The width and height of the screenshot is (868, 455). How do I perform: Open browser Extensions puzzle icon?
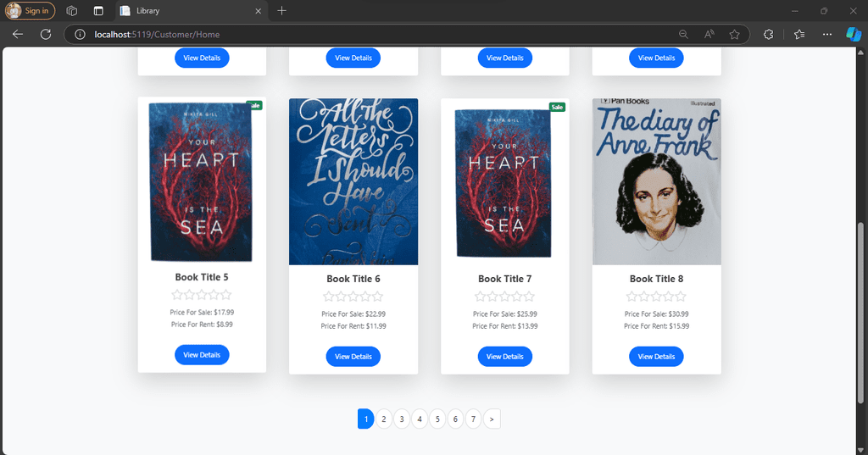pyautogui.click(x=768, y=35)
